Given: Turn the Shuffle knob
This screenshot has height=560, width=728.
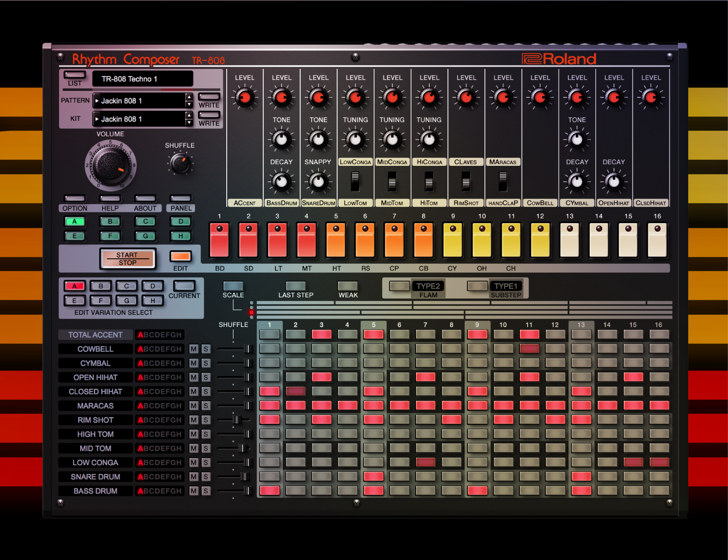Looking at the screenshot, I should tap(180, 163).
